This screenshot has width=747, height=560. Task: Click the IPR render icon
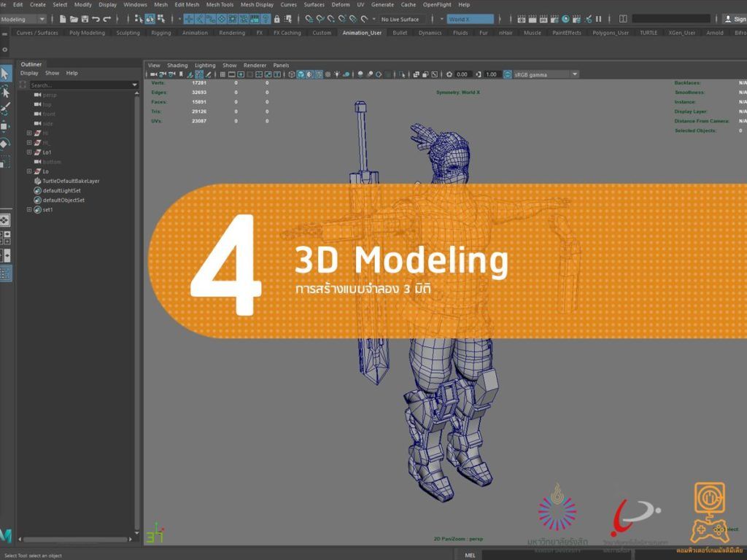[x=543, y=19]
